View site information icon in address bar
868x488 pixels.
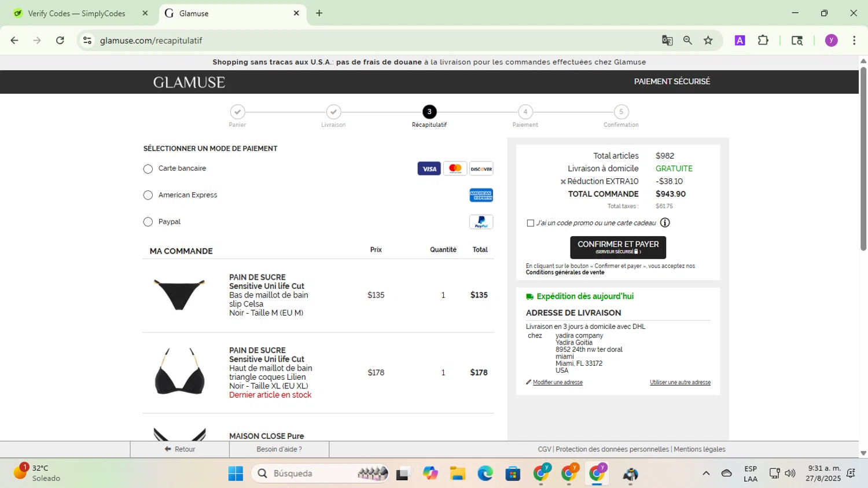pos(87,41)
